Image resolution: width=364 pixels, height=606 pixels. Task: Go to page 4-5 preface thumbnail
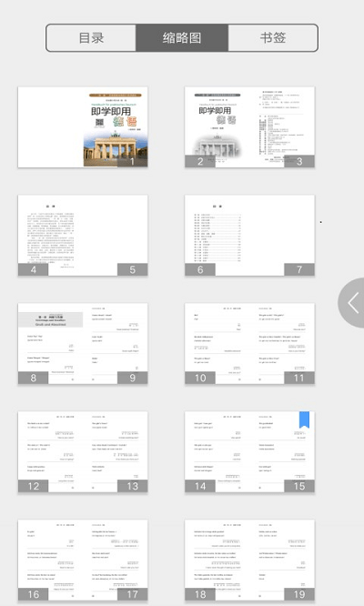coord(83,236)
